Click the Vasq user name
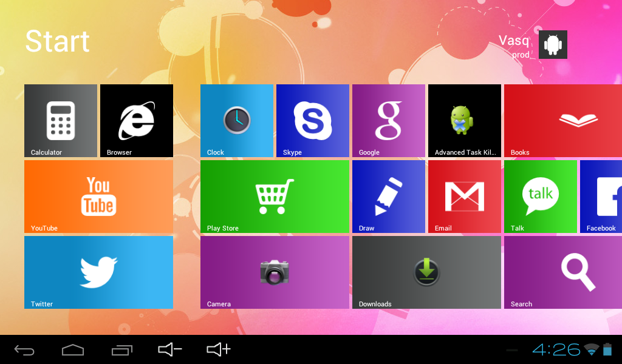This screenshot has height=364, width=622. point(514,41)
